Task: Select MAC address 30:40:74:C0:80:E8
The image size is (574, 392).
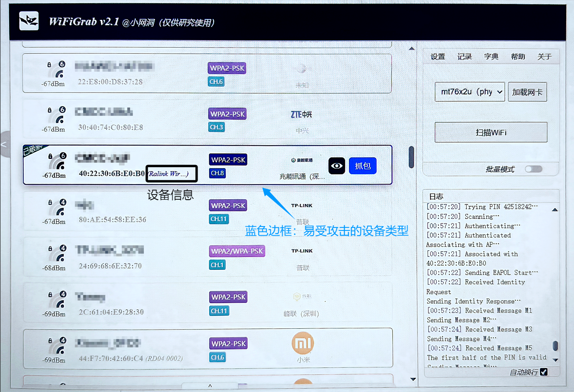Action: [x=110, y=127]
